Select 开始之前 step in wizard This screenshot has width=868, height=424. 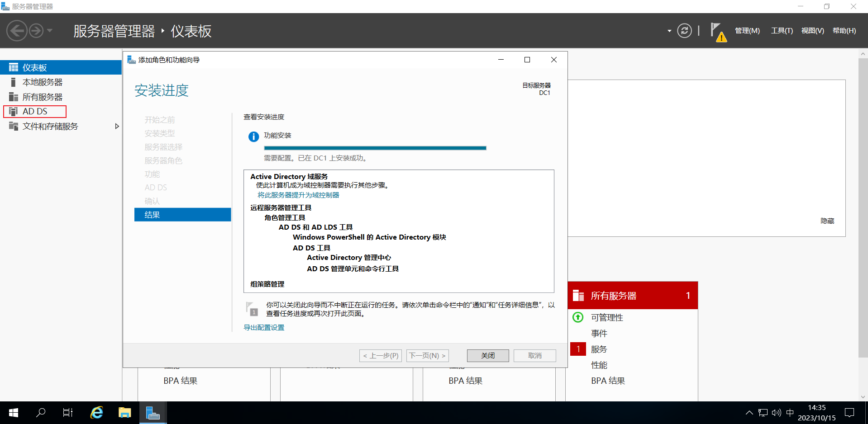point(159,120)
